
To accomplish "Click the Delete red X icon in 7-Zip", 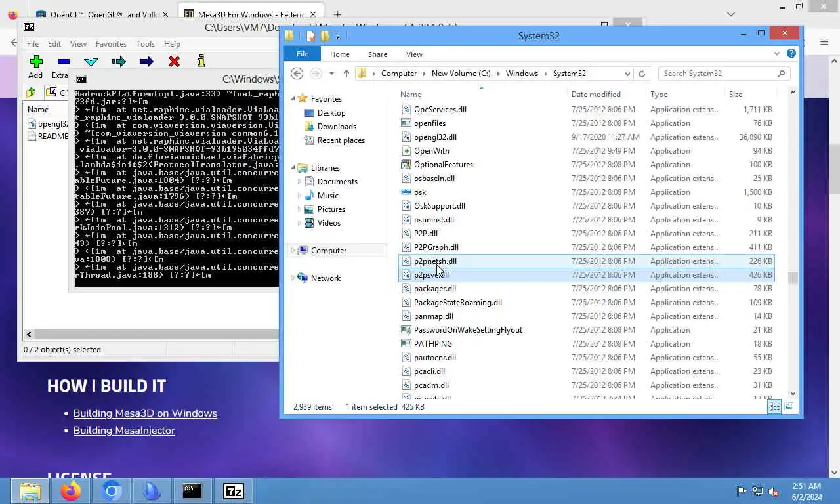I will [x=174, y=62].
